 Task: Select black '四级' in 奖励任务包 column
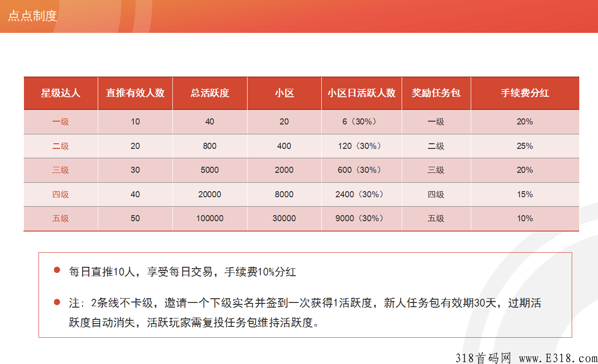436,194
